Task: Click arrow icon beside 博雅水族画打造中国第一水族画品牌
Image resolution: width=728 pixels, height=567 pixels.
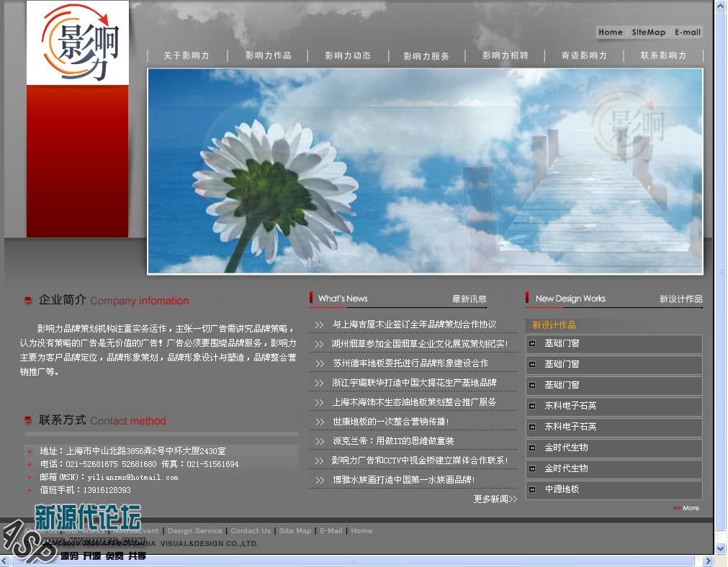Action: pos(319,480)
